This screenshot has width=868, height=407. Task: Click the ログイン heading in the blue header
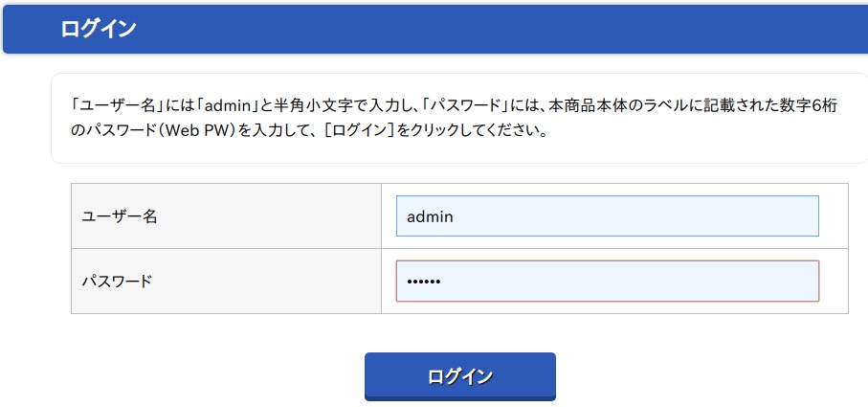pos(98,29)
